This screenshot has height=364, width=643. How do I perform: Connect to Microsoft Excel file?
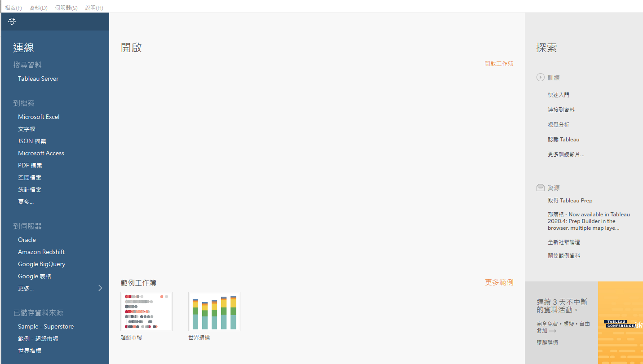tap(39, 117)
